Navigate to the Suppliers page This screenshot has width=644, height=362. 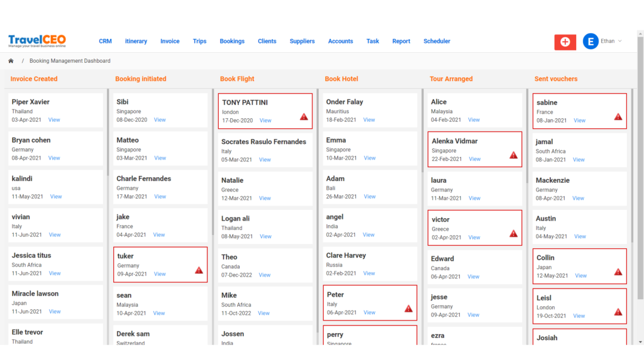[302, 41]
